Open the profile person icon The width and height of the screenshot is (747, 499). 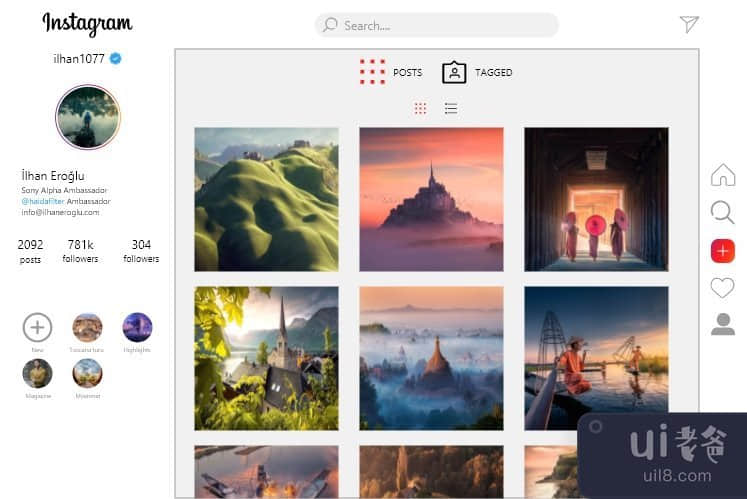point(722,324)
